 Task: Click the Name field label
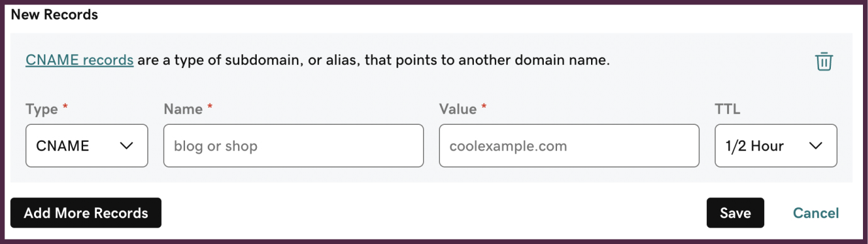pos(183,109)
